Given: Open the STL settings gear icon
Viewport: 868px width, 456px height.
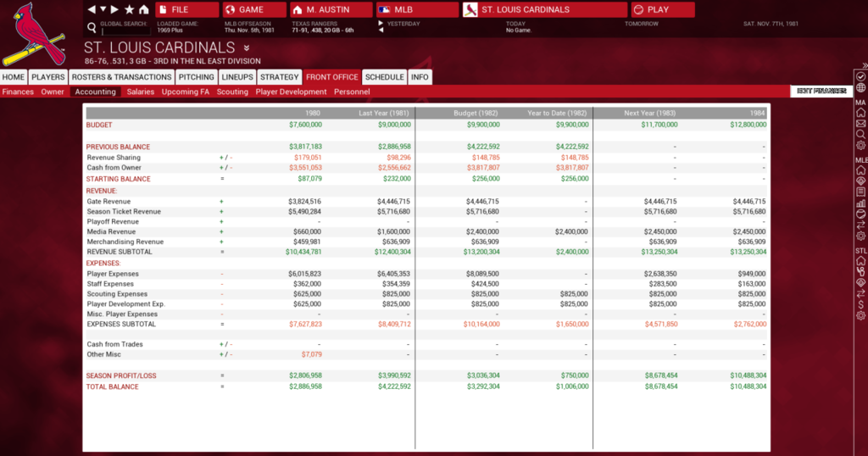Looking at the screenshot, I should pos(860,315).
